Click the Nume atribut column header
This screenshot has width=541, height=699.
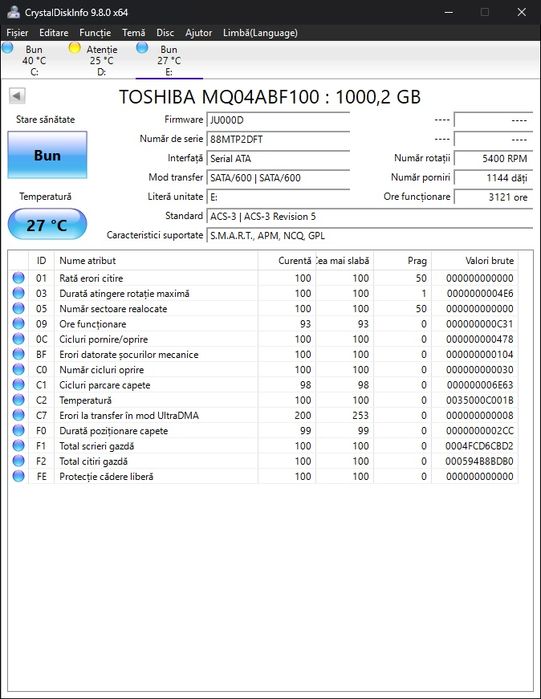[156, 261]
